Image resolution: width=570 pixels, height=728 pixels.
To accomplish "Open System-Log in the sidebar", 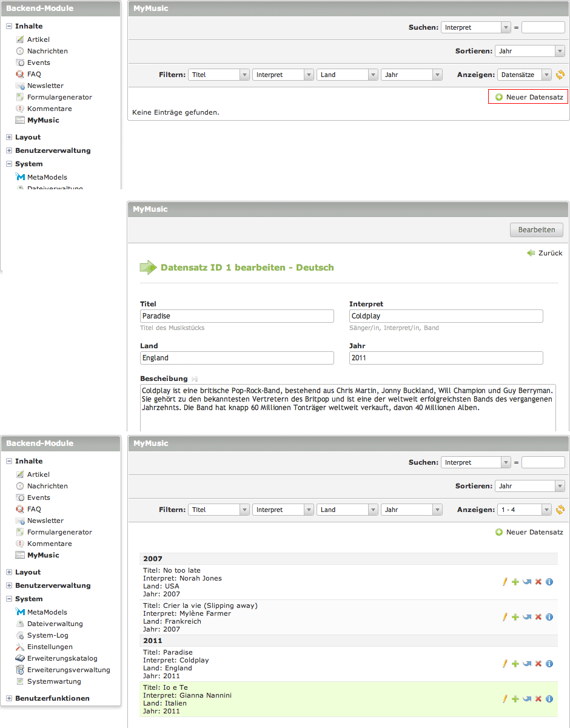I will pos(47,635).
